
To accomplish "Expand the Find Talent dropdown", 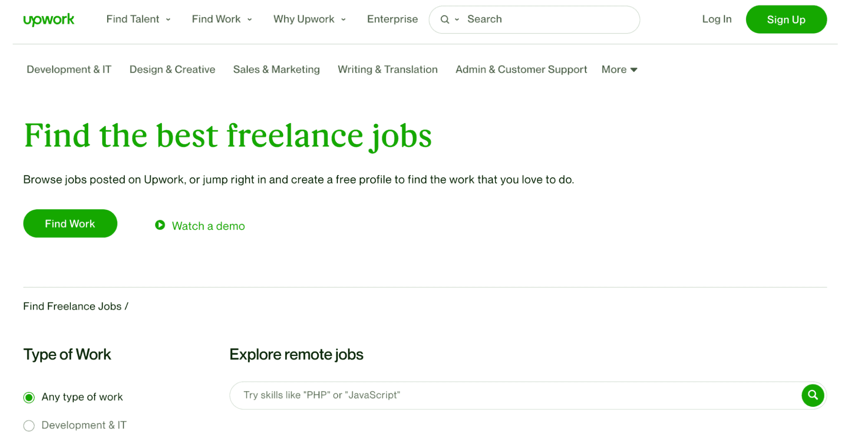I will pyautogui.click(x=138, y=19).
